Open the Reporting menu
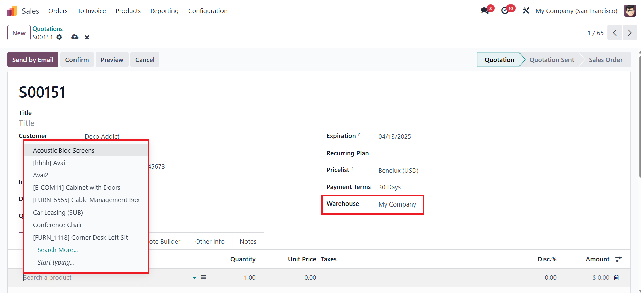 (x=164, y=11)
